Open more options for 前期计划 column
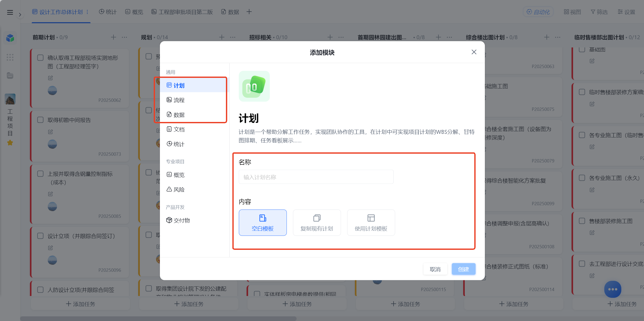This screenshot has height=321, width=644. 124,37
